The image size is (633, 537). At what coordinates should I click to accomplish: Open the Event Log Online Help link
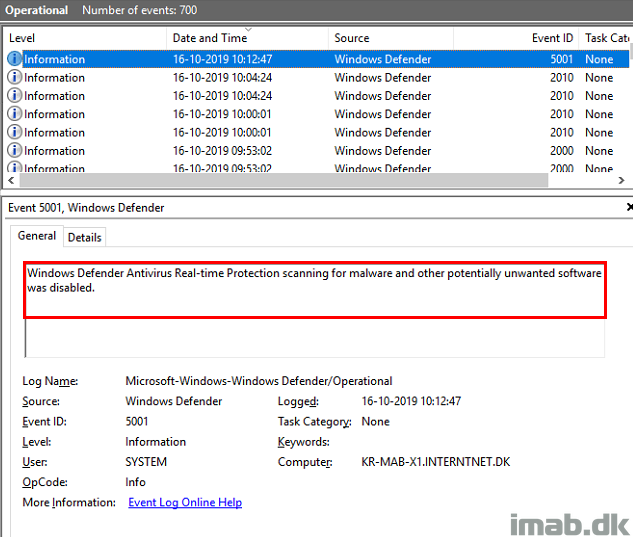coord(185,502)
